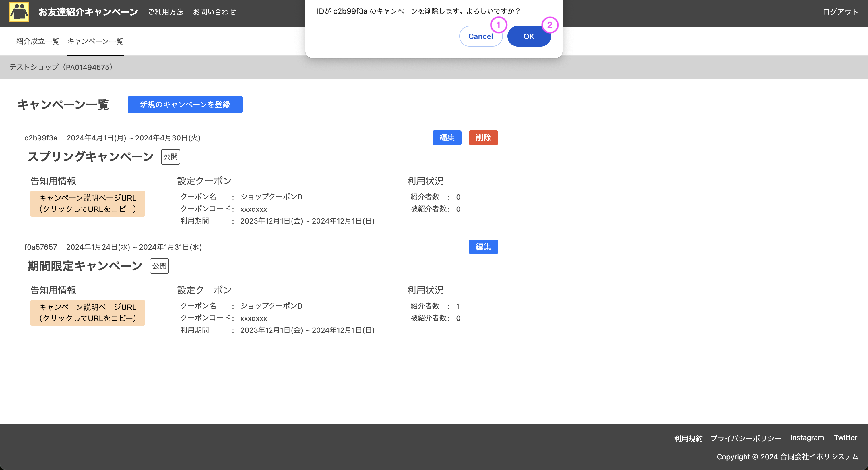Visit the Instagram page from footer
Screen dimensions: 868x470
[807, 437]
